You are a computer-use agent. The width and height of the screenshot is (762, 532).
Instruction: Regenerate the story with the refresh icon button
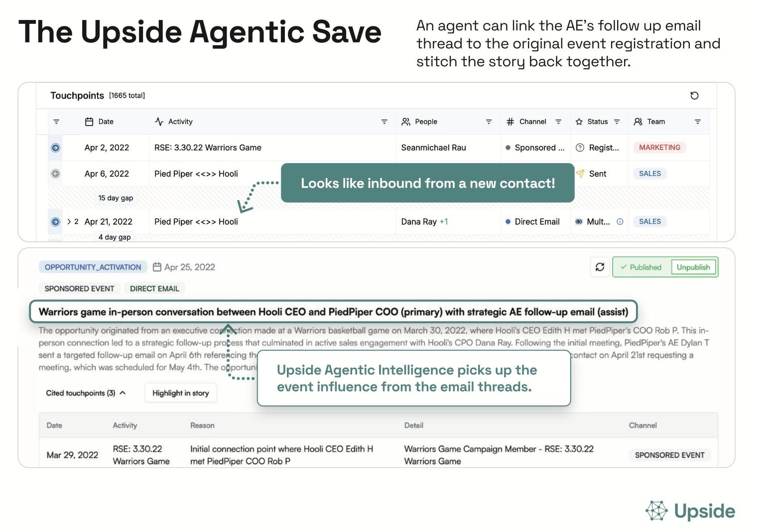(600, 267)
